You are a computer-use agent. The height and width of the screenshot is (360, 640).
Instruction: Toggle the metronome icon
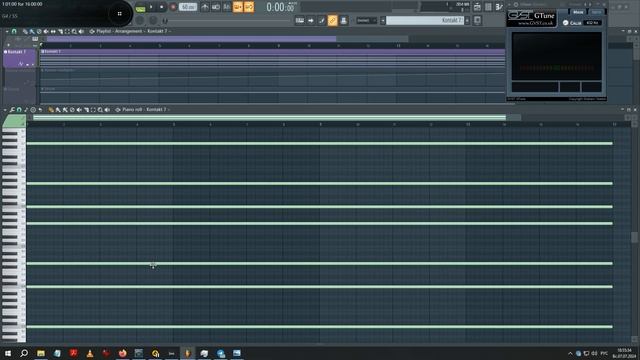[205, 7]
